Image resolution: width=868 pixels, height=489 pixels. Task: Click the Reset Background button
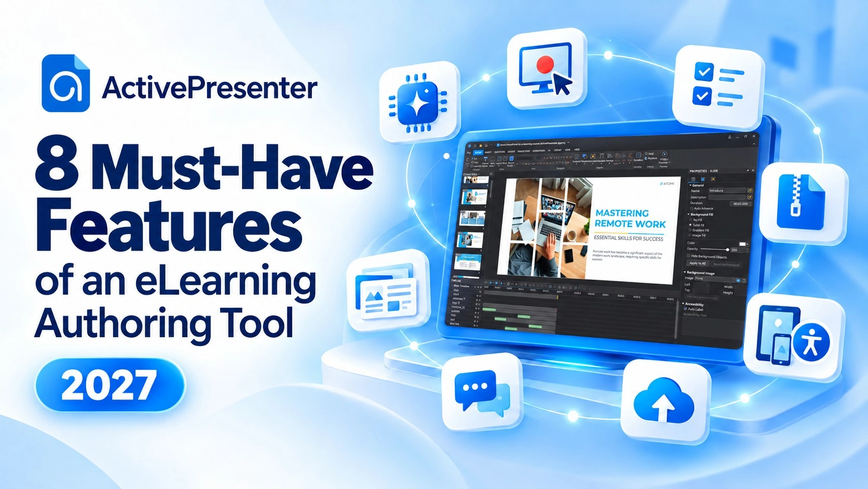(726, 265)
